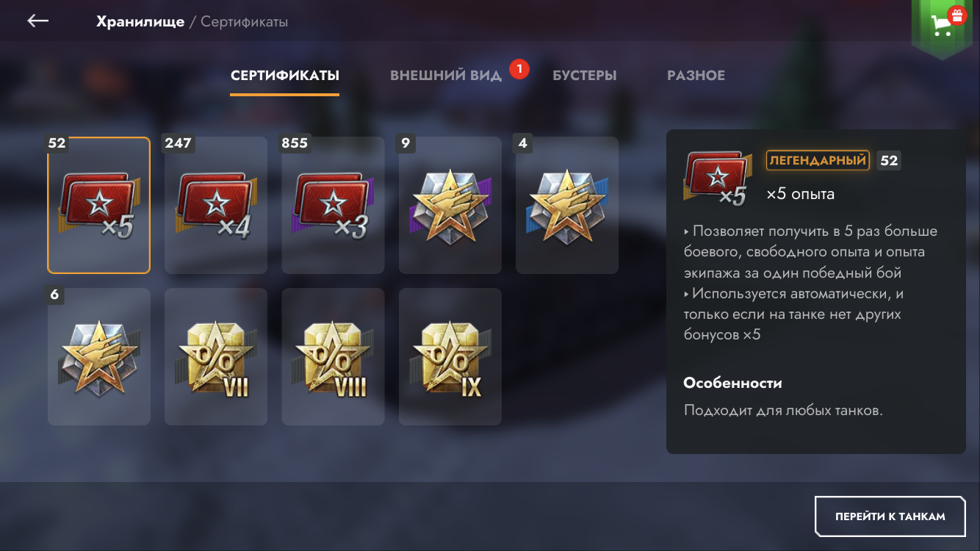This screenshot has width=980, height=551.
Task: Navigate to Хранилище breadcrumb
Action: click(x=140, y=21)
